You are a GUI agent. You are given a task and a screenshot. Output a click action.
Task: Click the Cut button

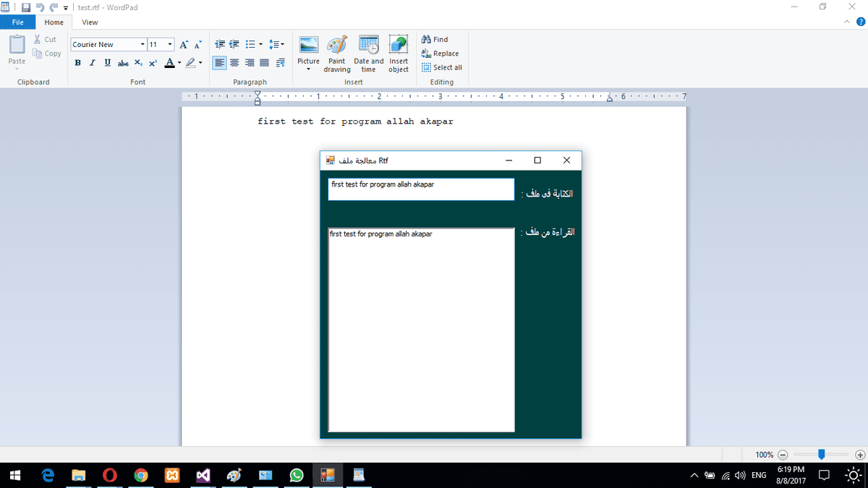click(45, 40)
